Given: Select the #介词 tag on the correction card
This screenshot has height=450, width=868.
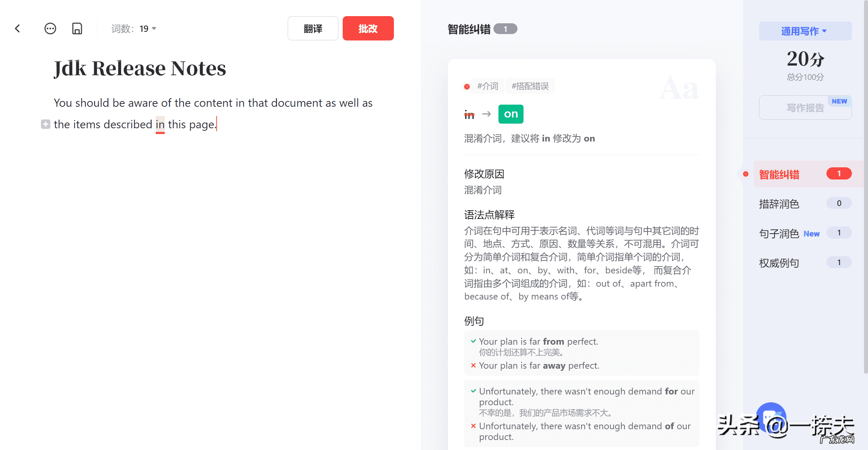Looking at the screenshot, I should 487,86.
